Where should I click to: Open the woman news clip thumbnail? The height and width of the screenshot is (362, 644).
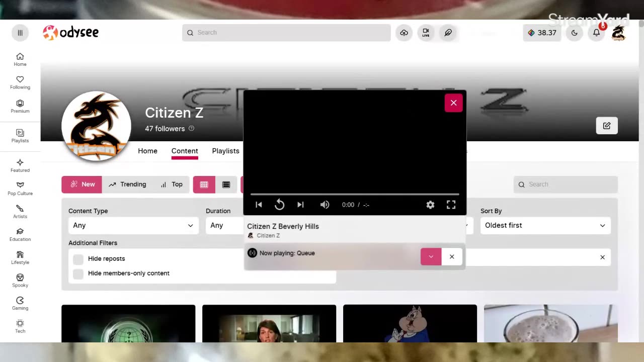tap(269, 323)
